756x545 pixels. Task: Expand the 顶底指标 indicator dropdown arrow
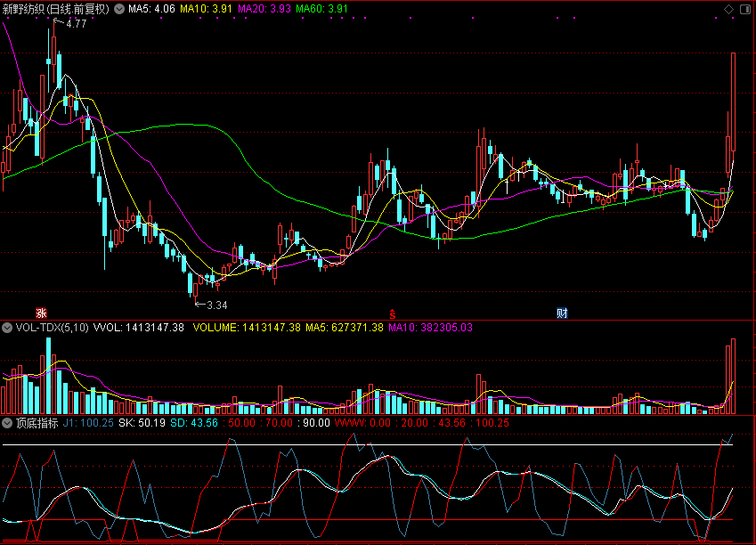pyautogui.click(x=7, y=424)
